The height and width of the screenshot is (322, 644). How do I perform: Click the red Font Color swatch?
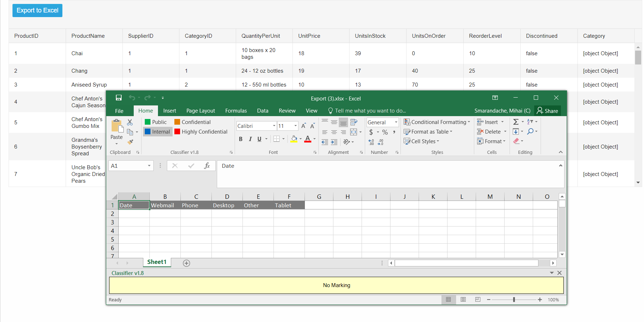tap(308, 139)
